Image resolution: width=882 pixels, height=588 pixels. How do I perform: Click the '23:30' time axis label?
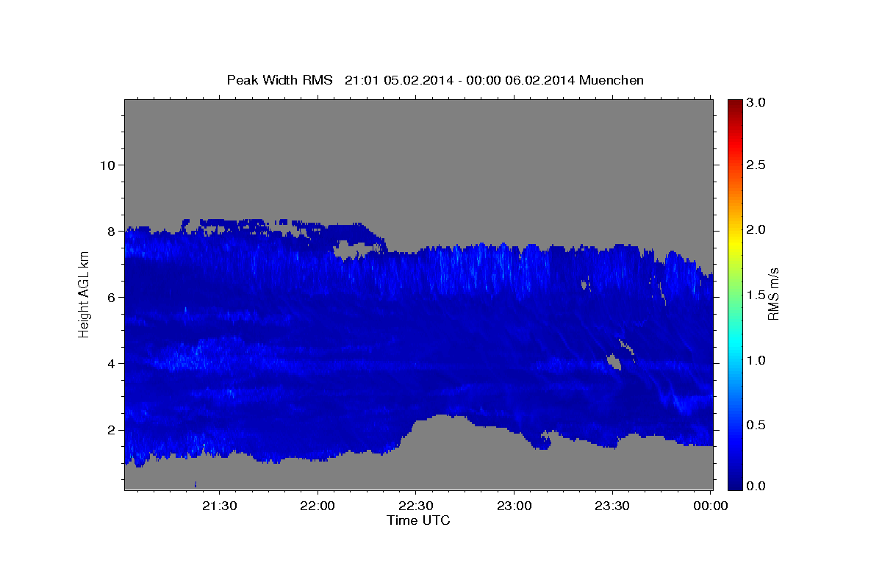pyautogui.click(x=612, y=506)
